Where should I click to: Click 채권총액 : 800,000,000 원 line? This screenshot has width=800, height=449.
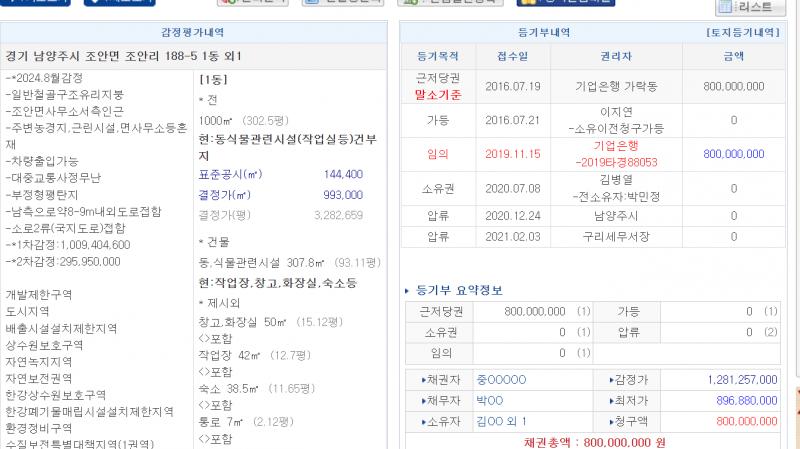(x=594, y=442)
